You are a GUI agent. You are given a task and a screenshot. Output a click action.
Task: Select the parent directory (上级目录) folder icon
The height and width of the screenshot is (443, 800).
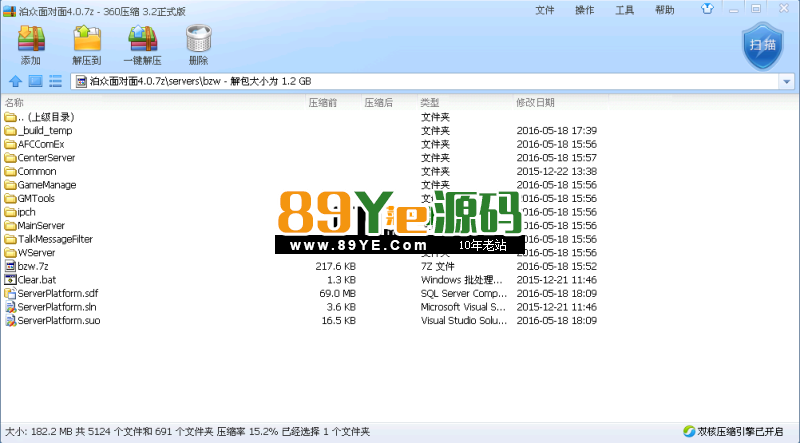pos(10,117)
